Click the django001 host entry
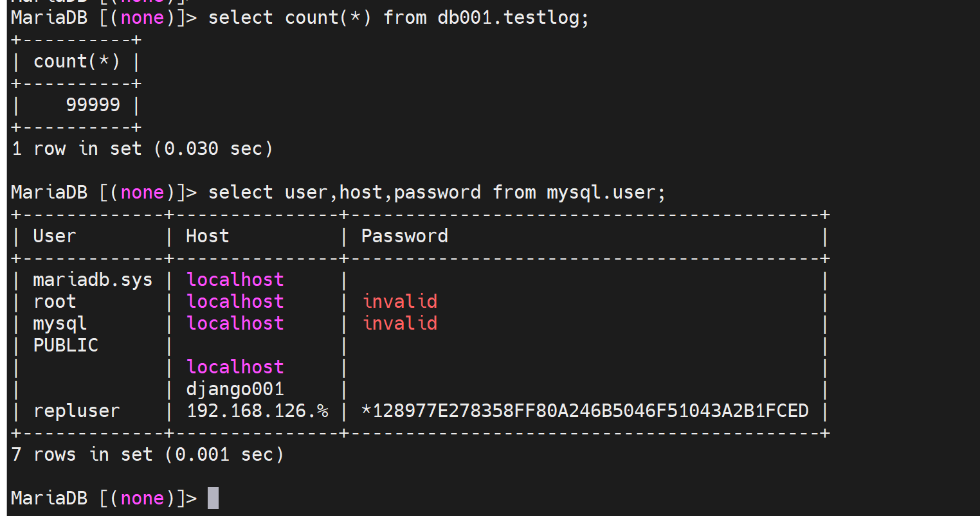The height and width of the screenshot is (516, 980). click(x=235, y=389)
